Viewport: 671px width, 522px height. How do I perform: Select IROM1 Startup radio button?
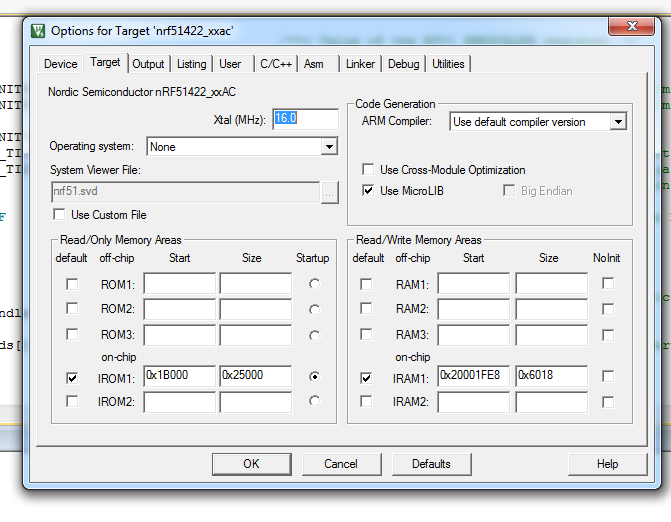pos(315,377)
